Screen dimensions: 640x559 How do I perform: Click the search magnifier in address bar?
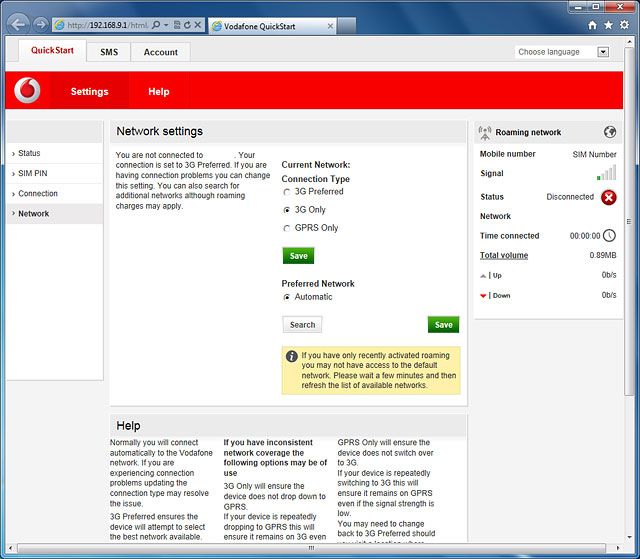156,25
